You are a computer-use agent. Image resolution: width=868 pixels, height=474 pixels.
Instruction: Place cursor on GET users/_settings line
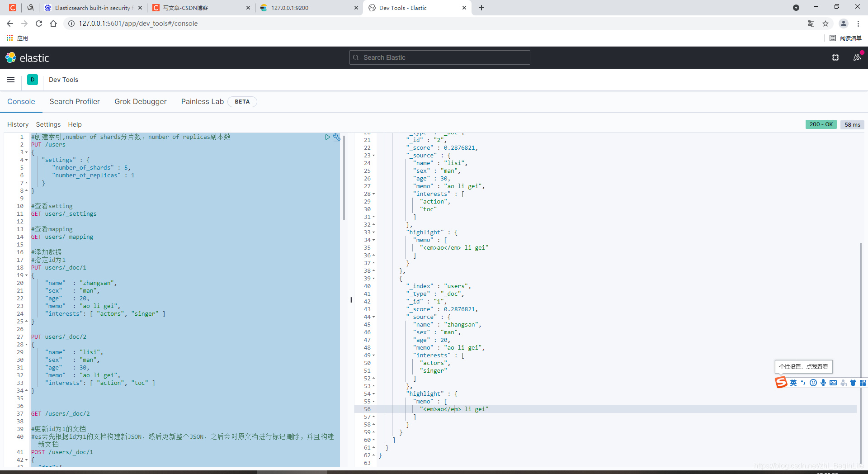(64, 214)
